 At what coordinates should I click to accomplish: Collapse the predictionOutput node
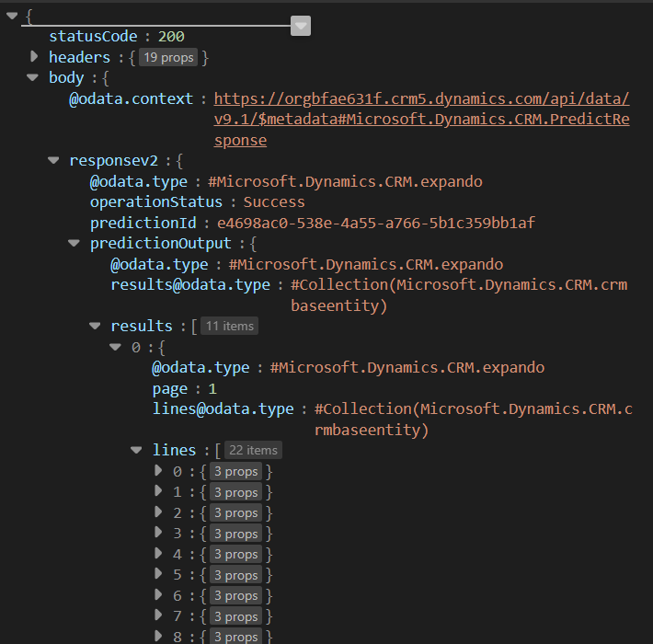pyautogui.click(x=74, y=243)
